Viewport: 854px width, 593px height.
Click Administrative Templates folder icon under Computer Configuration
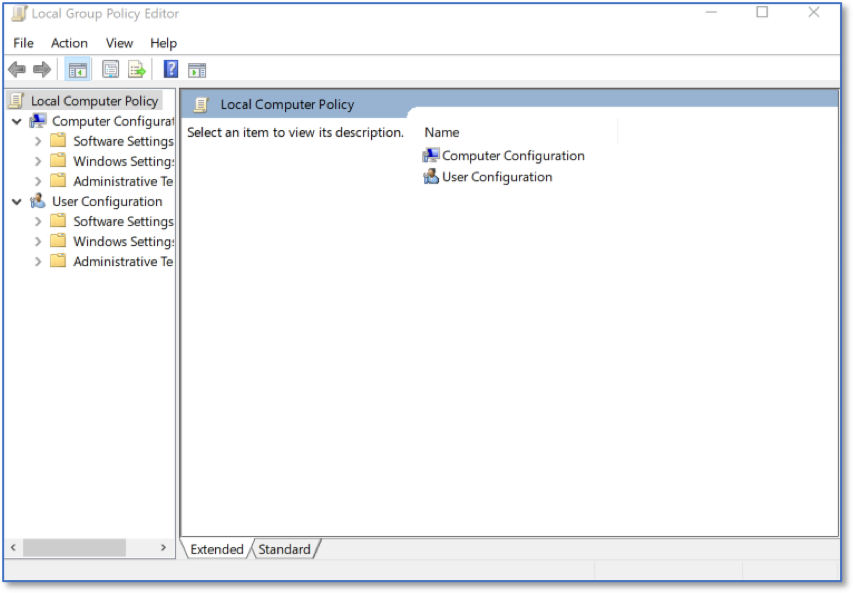coord(58,181)
